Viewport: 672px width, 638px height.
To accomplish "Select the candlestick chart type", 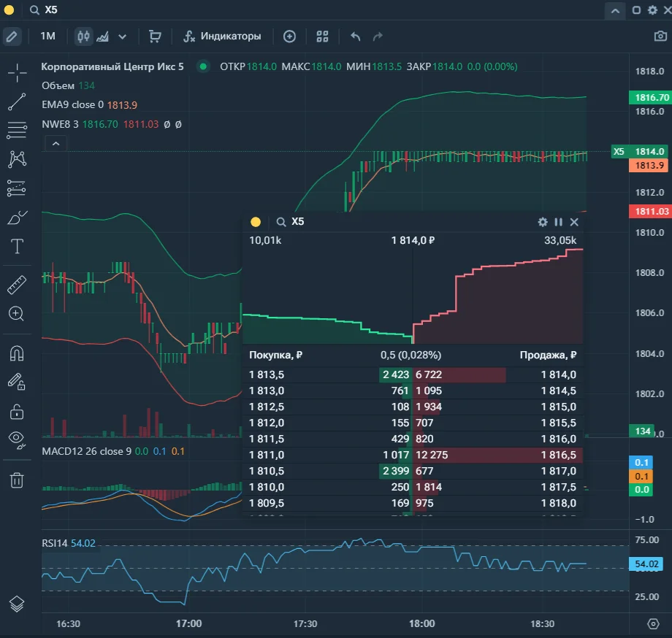I will [x=83, y=36].
